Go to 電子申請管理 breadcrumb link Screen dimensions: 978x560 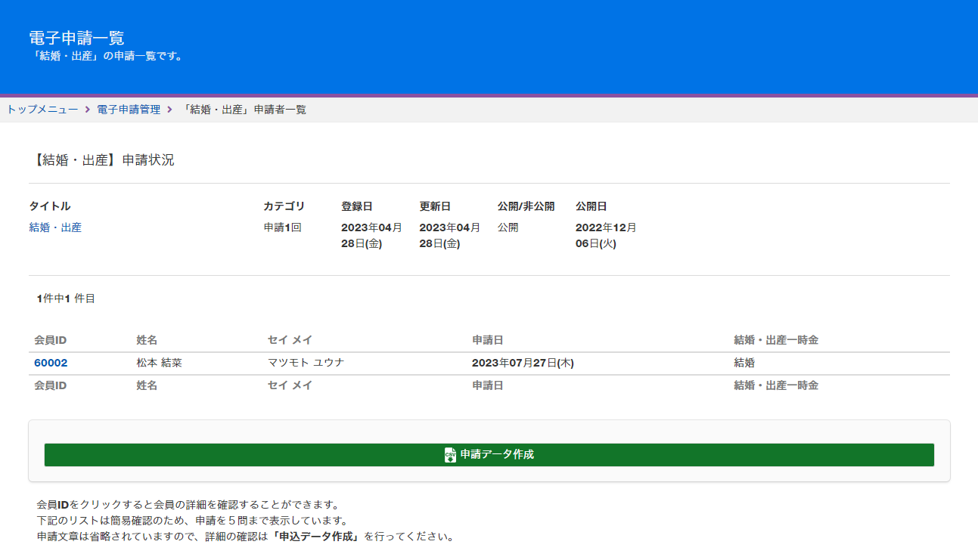129,110
